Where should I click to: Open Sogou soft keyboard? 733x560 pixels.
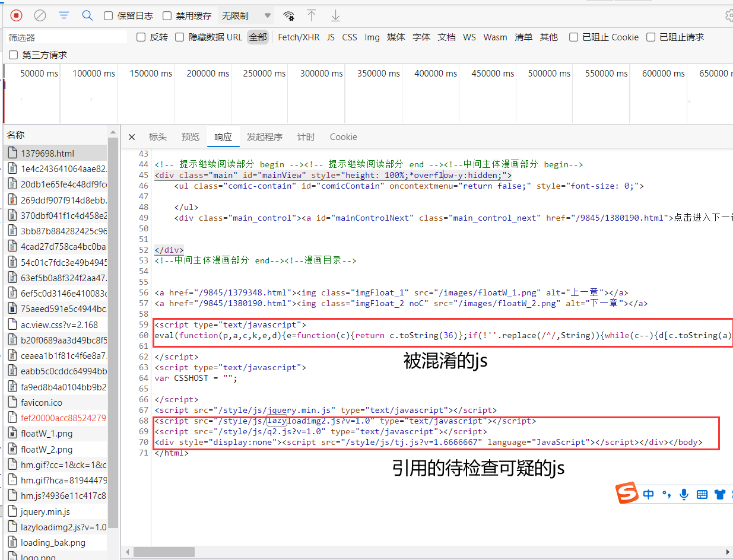click(x=702, y=494)
